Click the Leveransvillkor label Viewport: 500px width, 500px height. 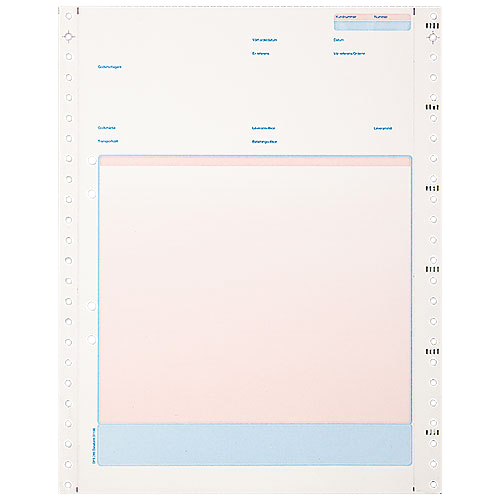point(264,128)
